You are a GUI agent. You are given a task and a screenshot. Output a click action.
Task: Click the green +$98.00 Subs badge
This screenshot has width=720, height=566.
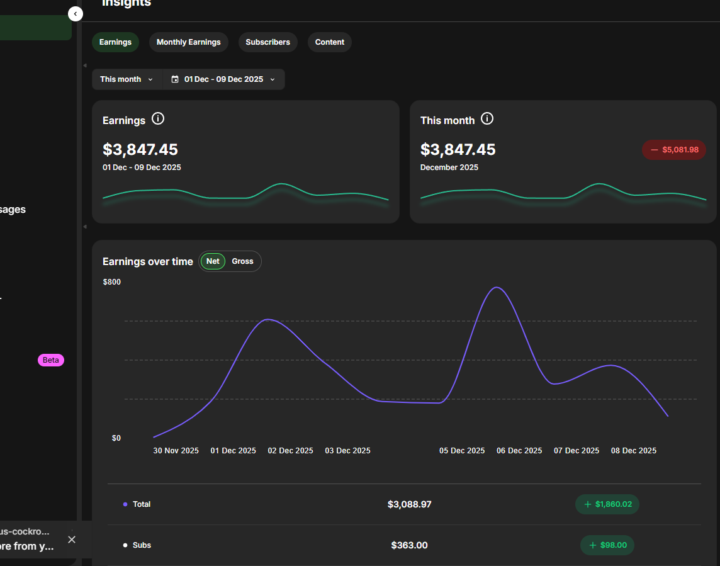(607, 545)
